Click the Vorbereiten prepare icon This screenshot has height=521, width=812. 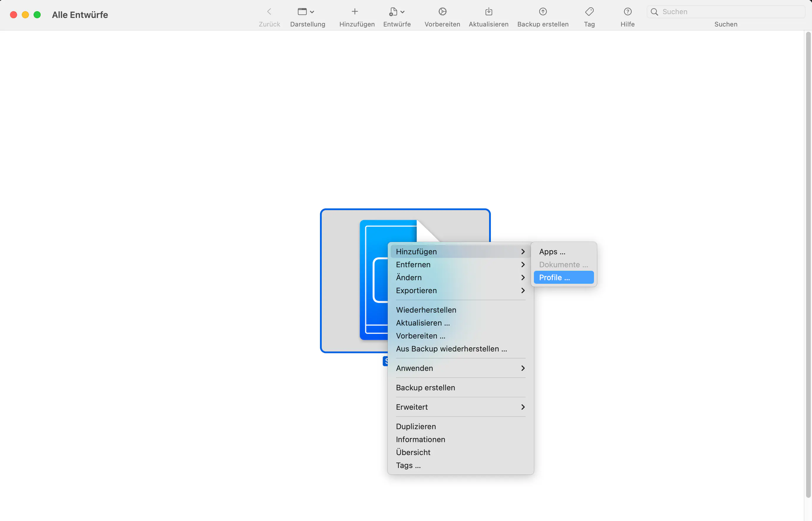pos(443,11)
